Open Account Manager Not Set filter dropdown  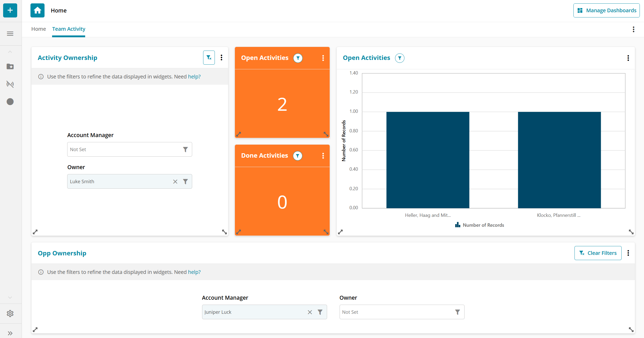pyautogui.click(x=185, y=150)
